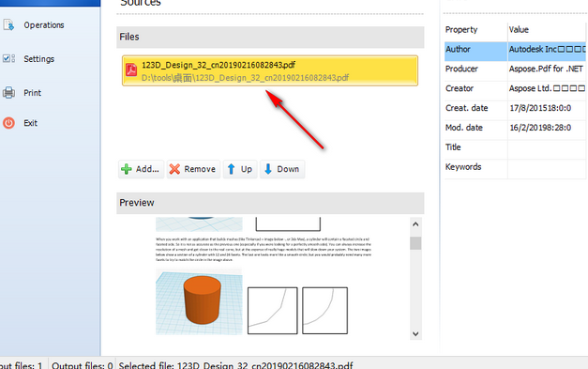588x369 pixels.
Task: Click the preview scrollbar down arrow
Action: coord(415,333)
